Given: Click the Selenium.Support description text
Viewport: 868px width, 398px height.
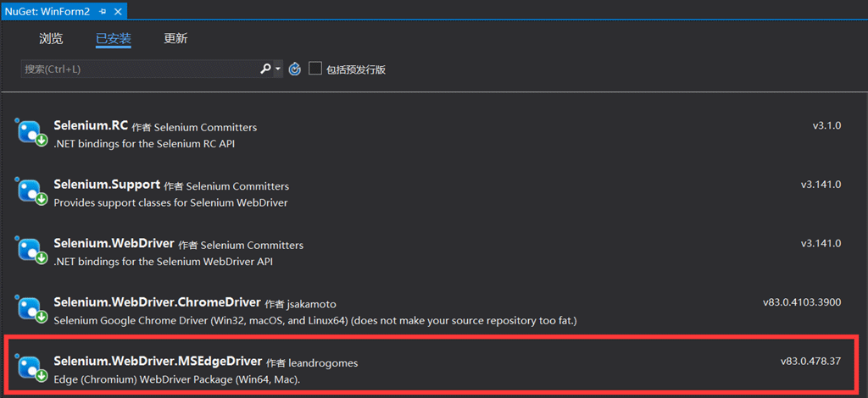Looking at the screenshot, I should point(170,202).
